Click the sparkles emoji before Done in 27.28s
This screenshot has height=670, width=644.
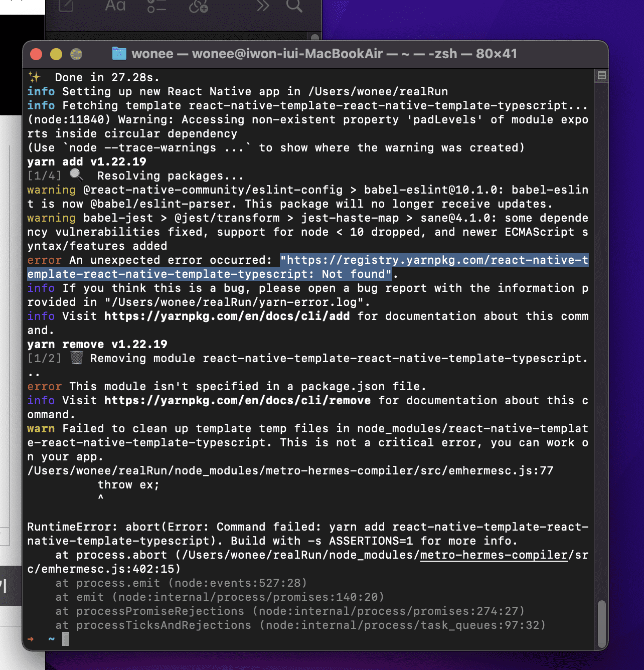pyautogui.click(x=34, y=77)
